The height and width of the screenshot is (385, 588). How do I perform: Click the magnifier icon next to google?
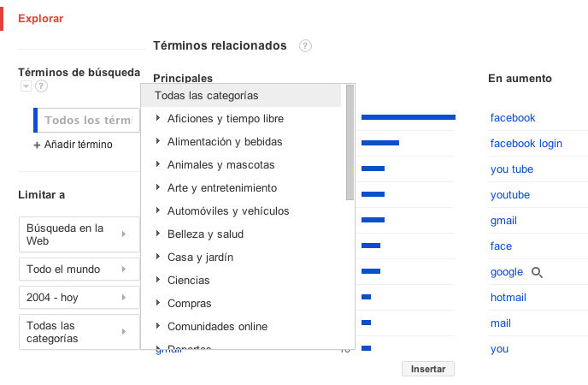[x=537, y=272]
